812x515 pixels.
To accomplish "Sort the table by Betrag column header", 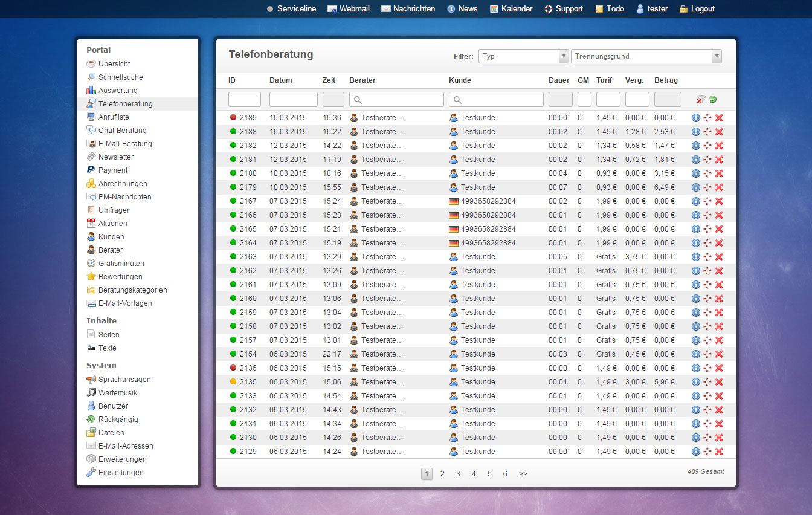I will point(666,80).
